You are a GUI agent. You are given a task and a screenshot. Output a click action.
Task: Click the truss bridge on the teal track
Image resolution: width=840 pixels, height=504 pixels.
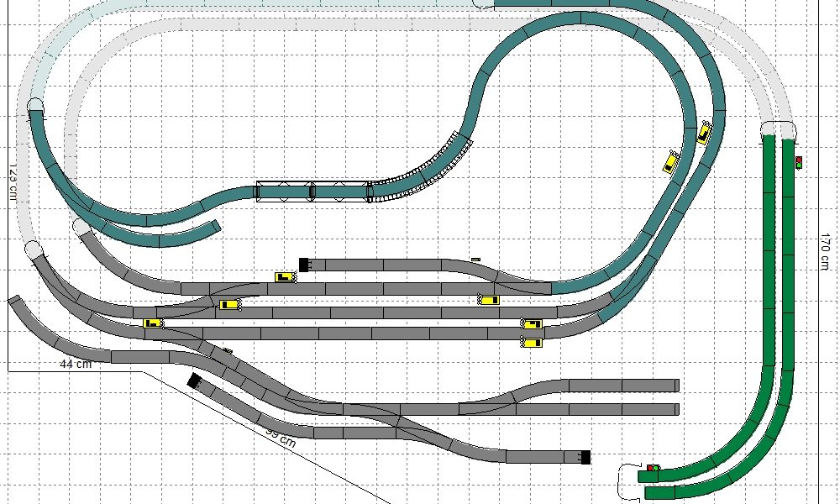click(x=314, y=192)
